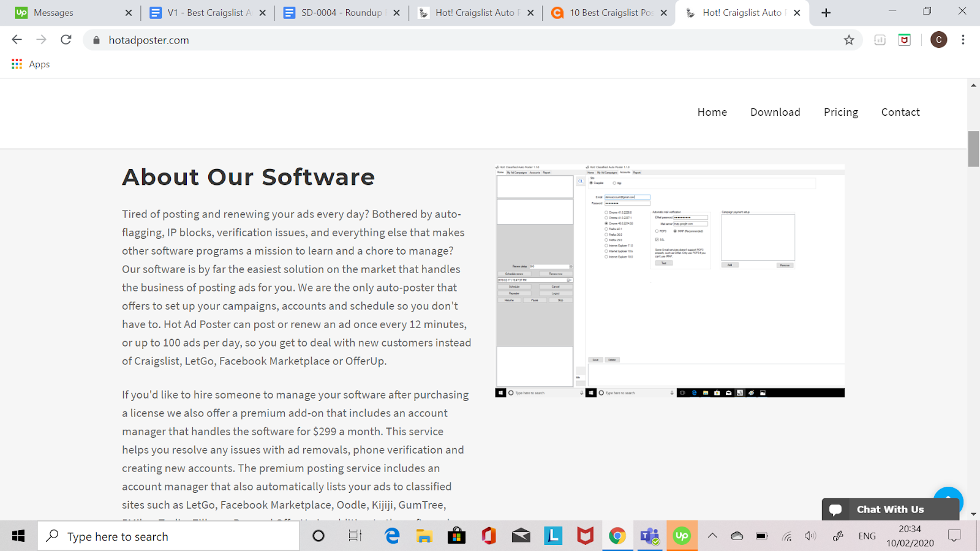Open a new browser tab
This screenshot has height=551, width=980.
coord(826,13)
